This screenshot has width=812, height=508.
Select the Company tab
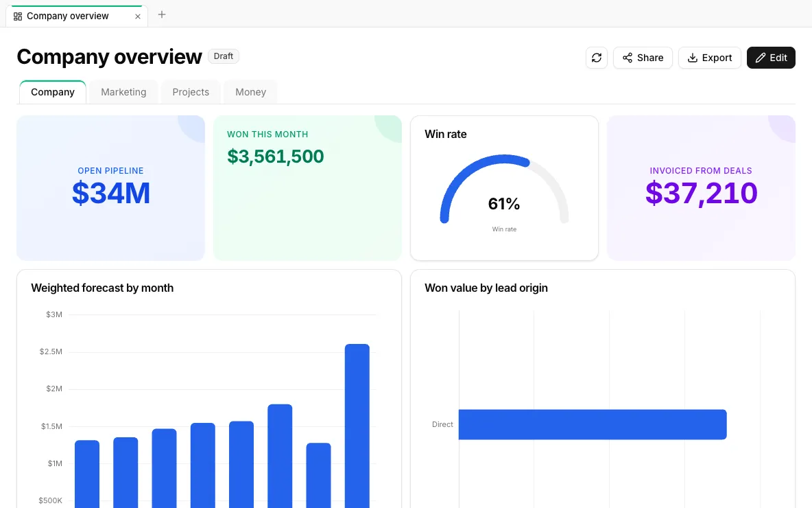coord(53,92)
